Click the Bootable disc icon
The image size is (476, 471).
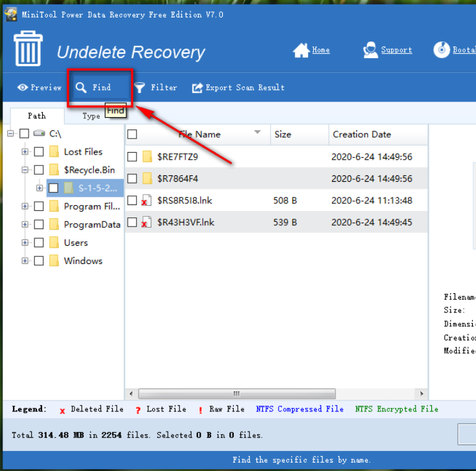442,50
